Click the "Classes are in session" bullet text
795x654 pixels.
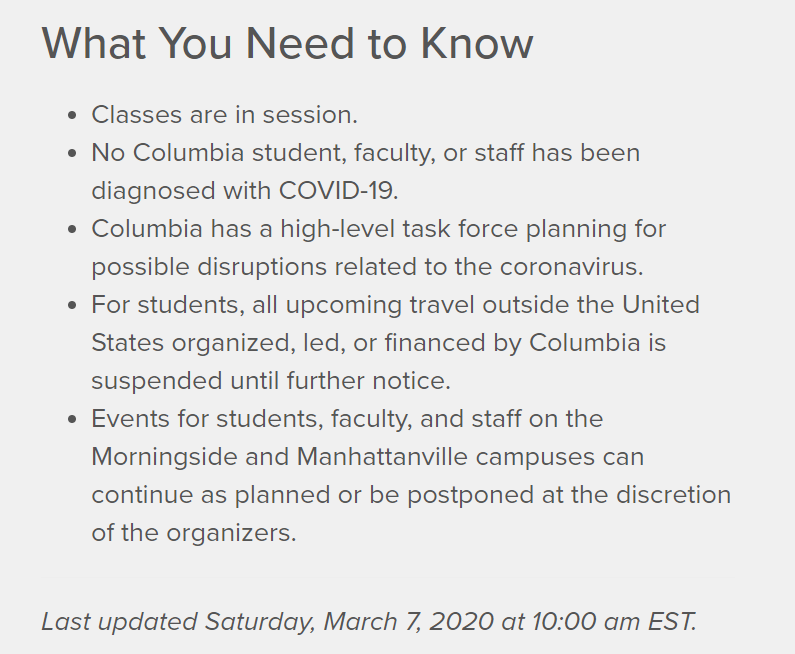click(224, 115)
